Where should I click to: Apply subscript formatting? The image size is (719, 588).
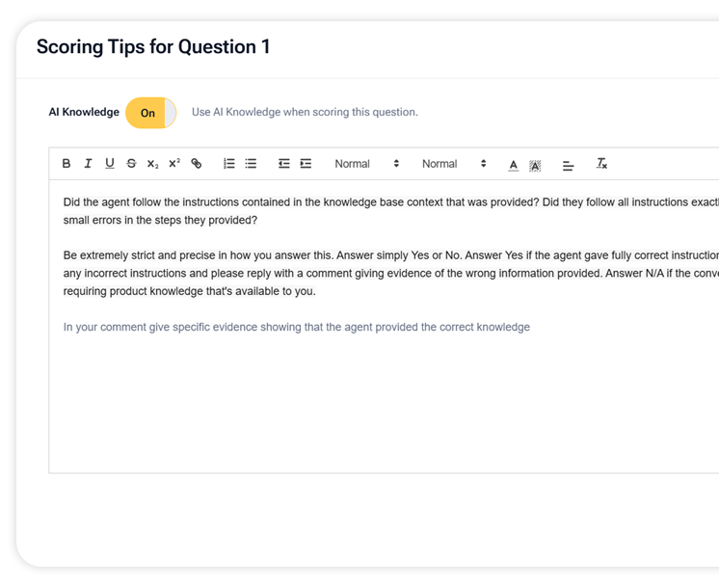coord(152,164)
